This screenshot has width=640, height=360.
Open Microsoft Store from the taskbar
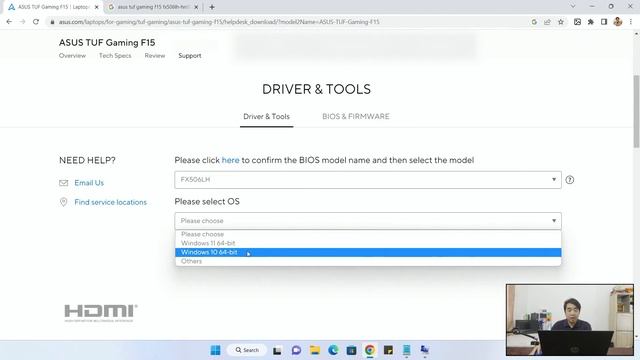[351, 350]
